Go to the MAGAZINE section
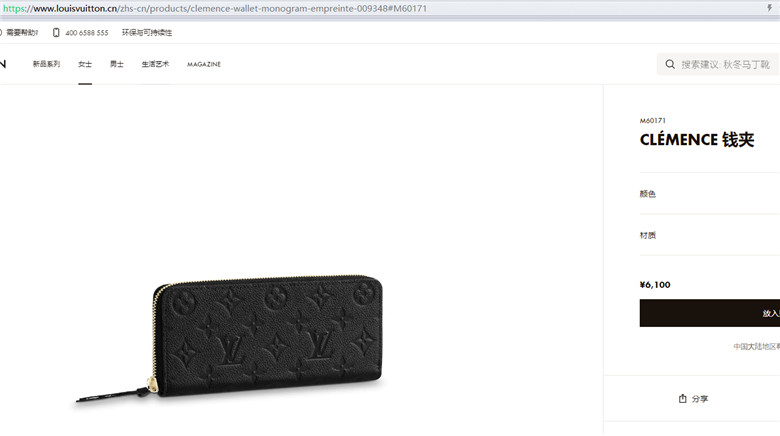 pyautogui.click(x=204, y=64)
